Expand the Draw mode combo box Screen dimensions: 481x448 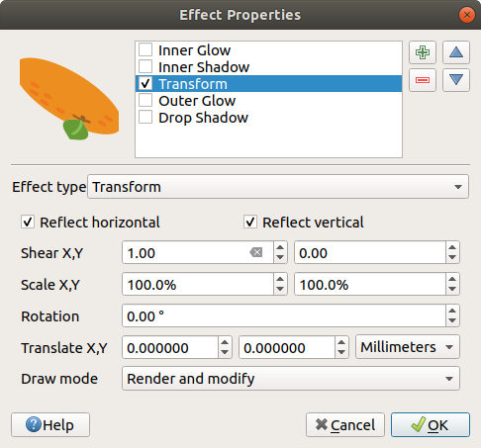tap(291, 379)
